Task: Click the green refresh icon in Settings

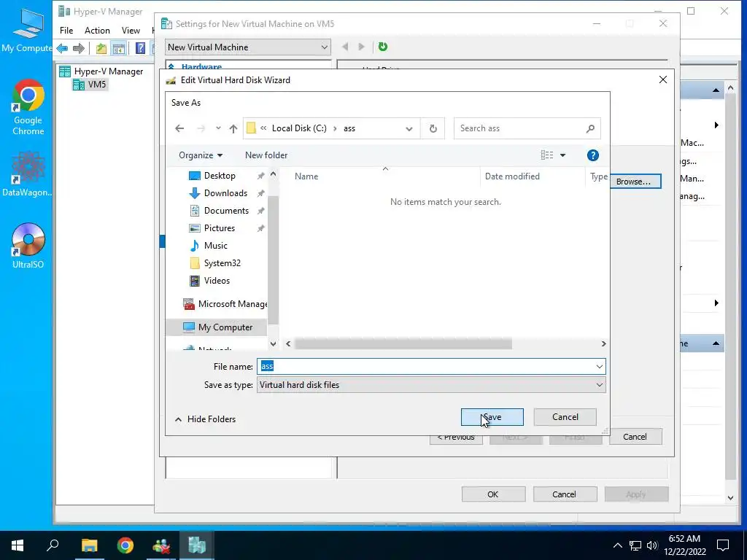Action: point(382,47)
